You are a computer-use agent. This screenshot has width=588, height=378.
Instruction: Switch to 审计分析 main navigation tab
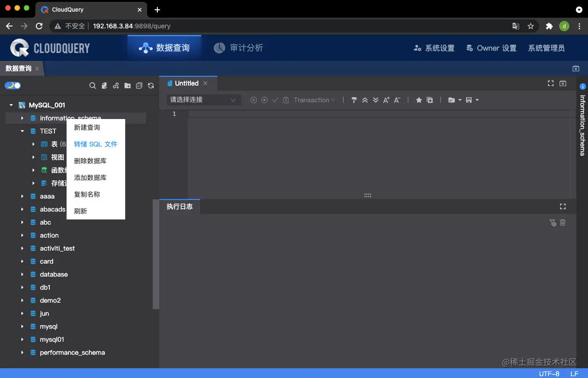pyautogui.click(x=238, y=48)
